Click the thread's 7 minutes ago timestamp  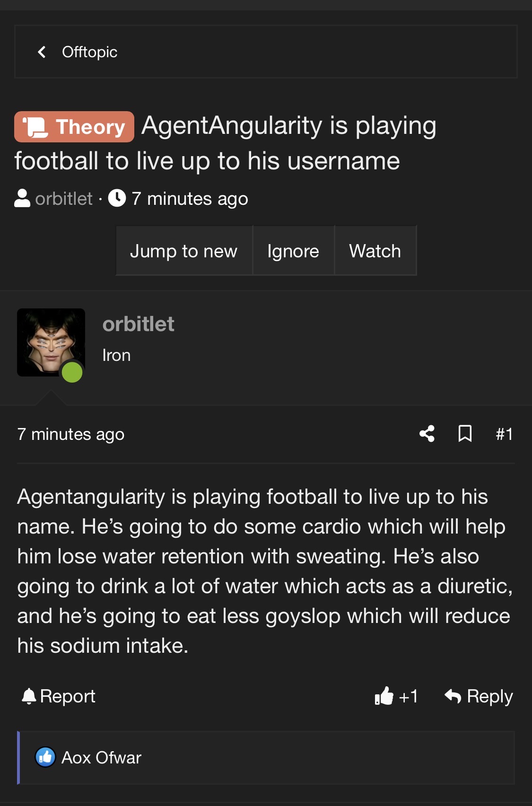(x=190, y=199)
